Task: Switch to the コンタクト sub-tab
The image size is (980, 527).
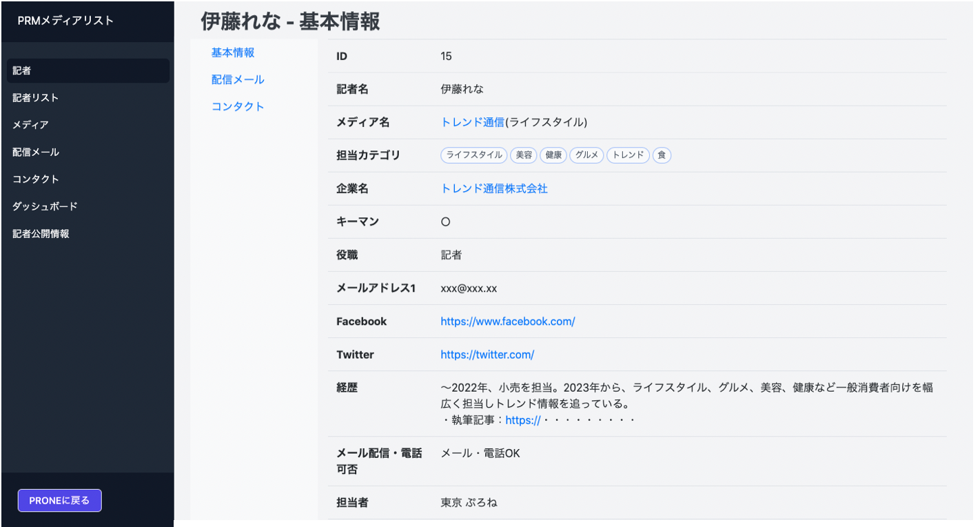Action: click(238, 107)
